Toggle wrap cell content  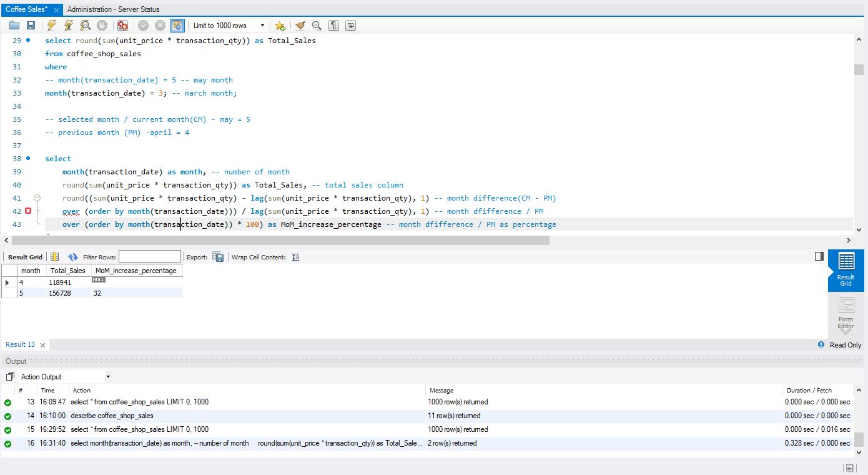point(296,257)
